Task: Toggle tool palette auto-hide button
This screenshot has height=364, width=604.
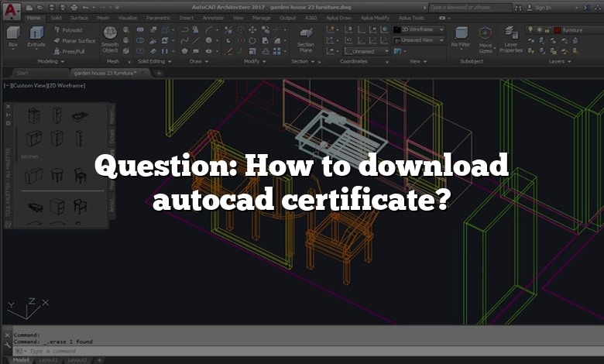Action: [x=9, y=115]
